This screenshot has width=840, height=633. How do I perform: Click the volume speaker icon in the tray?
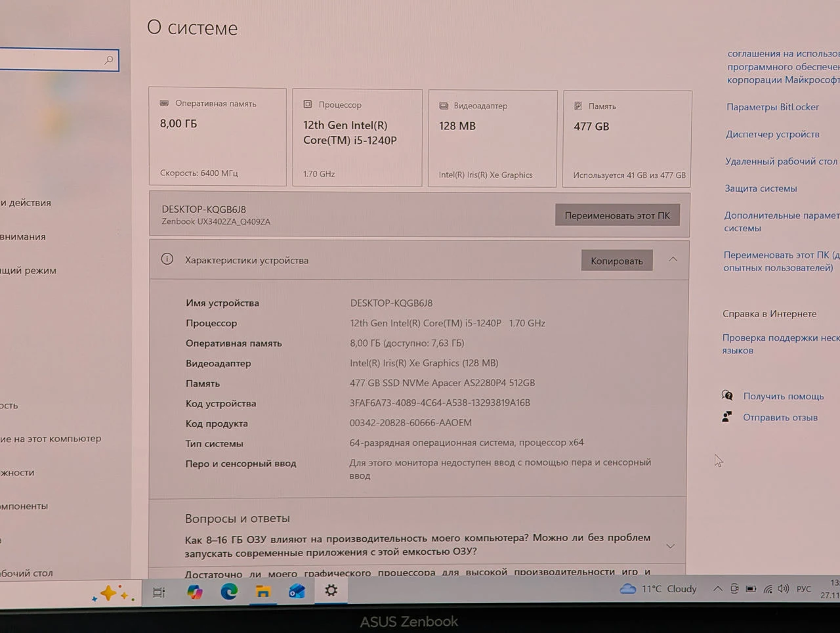pyautogui.click(x=783, y=589)
